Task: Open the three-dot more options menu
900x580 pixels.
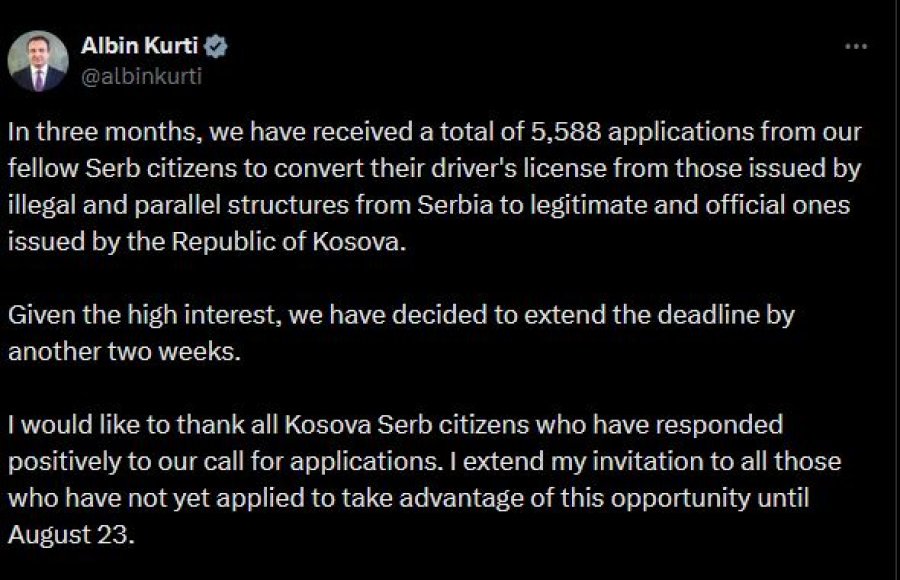Action: point(856,47)
